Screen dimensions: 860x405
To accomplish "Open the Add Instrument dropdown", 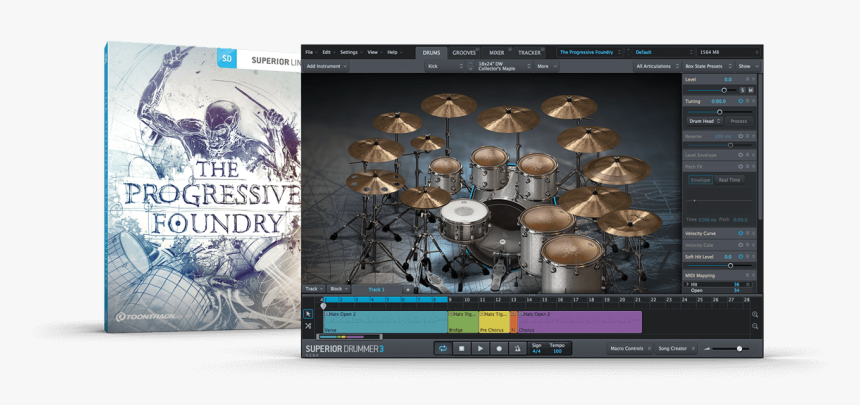I will (x=327, y=66).
